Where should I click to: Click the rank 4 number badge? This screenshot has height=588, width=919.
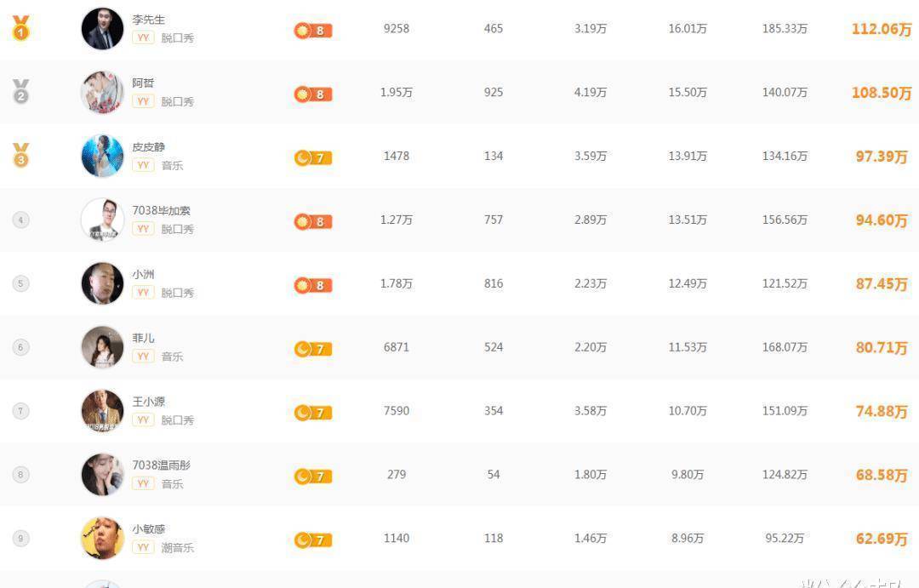(x=20, y=220)
